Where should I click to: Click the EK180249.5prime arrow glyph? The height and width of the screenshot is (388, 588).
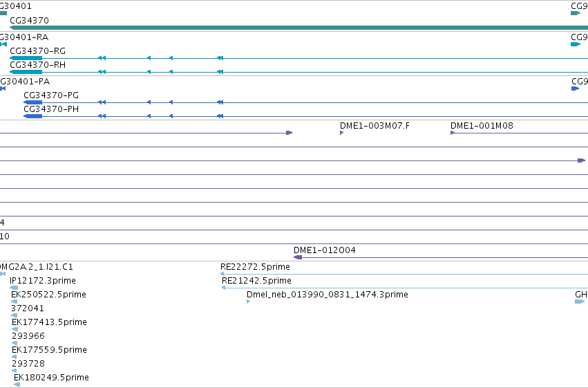[17, 385]
